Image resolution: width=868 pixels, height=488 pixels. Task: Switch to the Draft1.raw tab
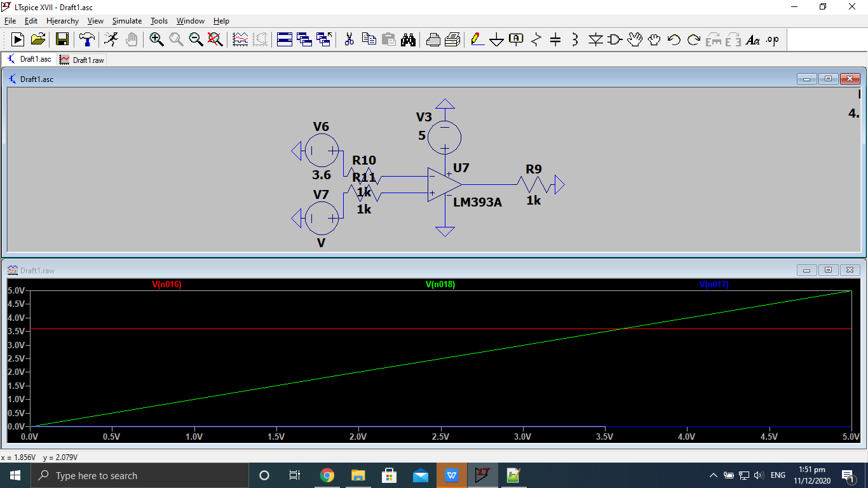click(x=81, y=60)
